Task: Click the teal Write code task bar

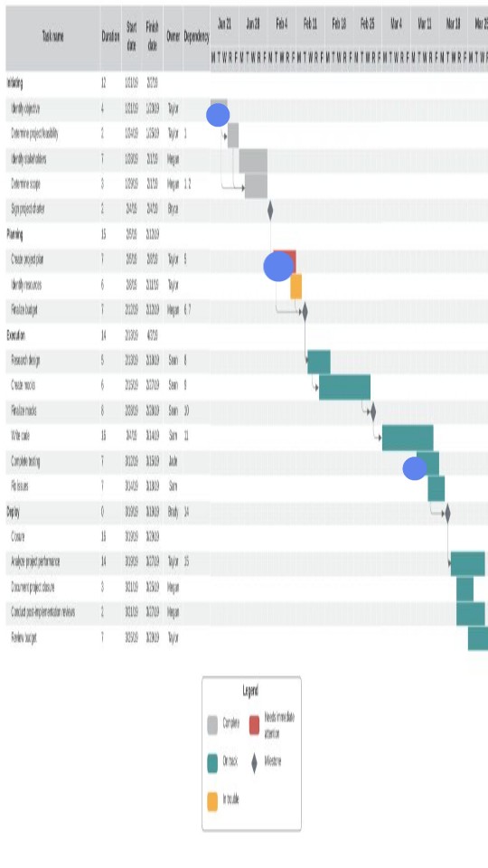Action: pos(408,438)
